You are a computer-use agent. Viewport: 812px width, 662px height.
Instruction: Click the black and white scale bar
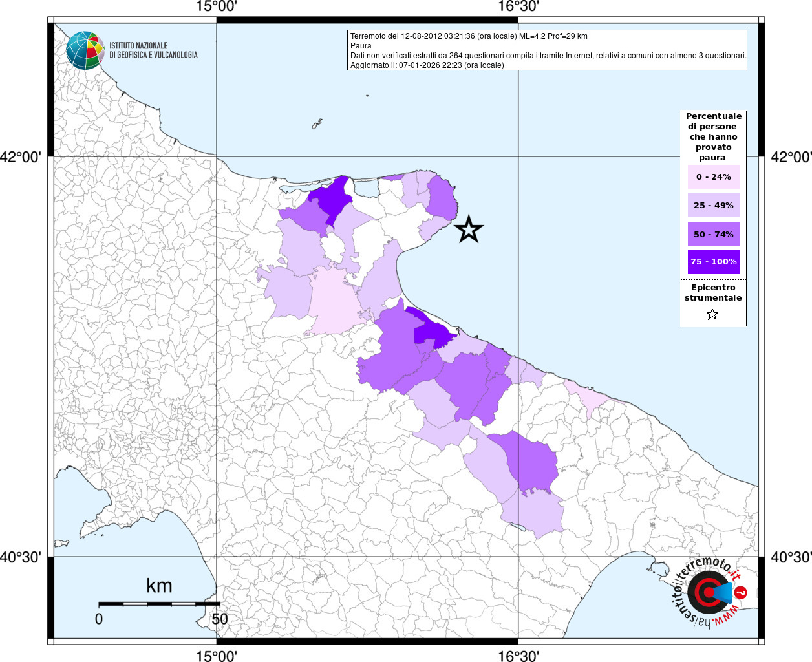tap(159, 604)
